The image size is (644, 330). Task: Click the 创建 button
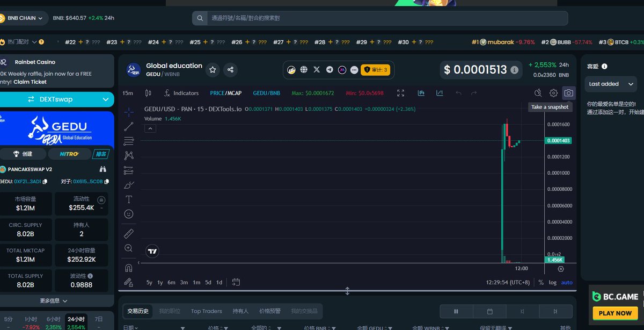click(23, 154)
